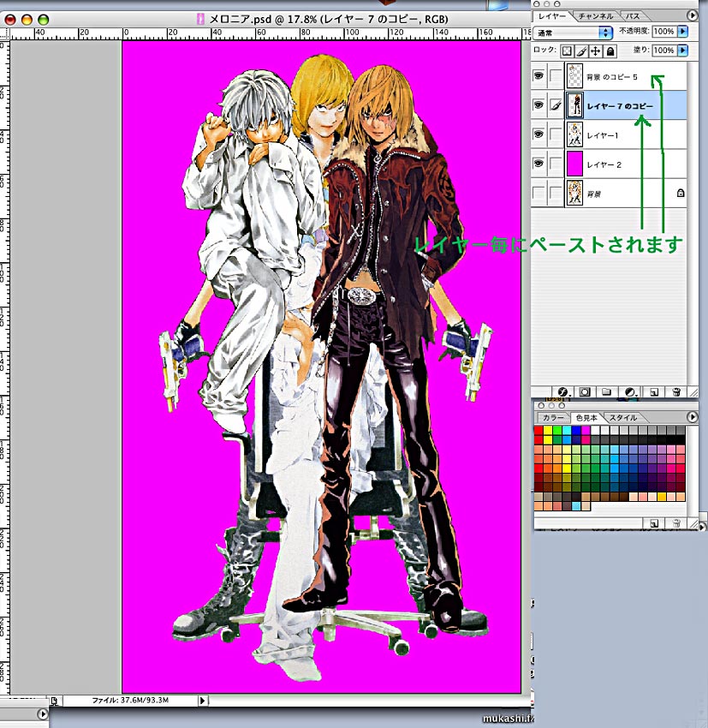
Task: Open the 不透明度 opacity slider arrow
Action: point(682,31)
